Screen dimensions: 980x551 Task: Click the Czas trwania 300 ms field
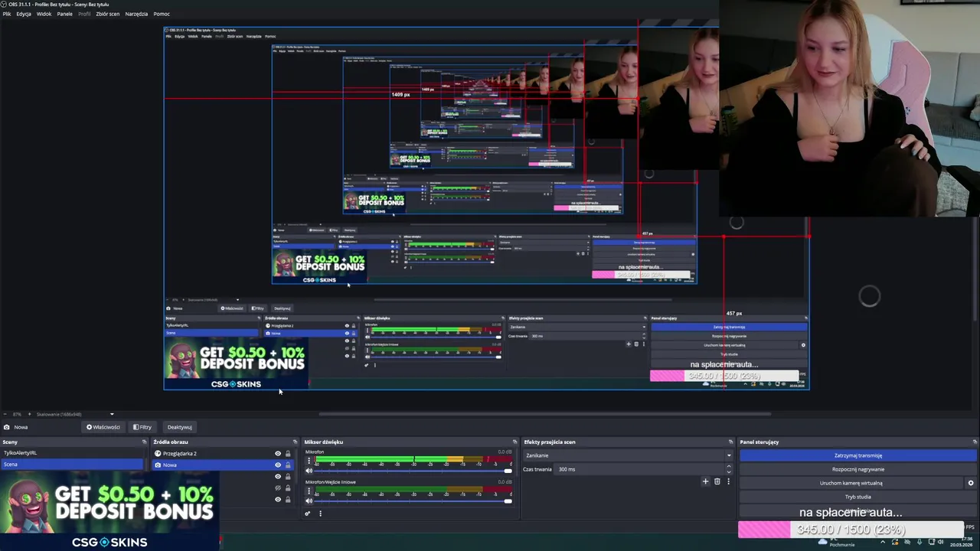[639, 469]
